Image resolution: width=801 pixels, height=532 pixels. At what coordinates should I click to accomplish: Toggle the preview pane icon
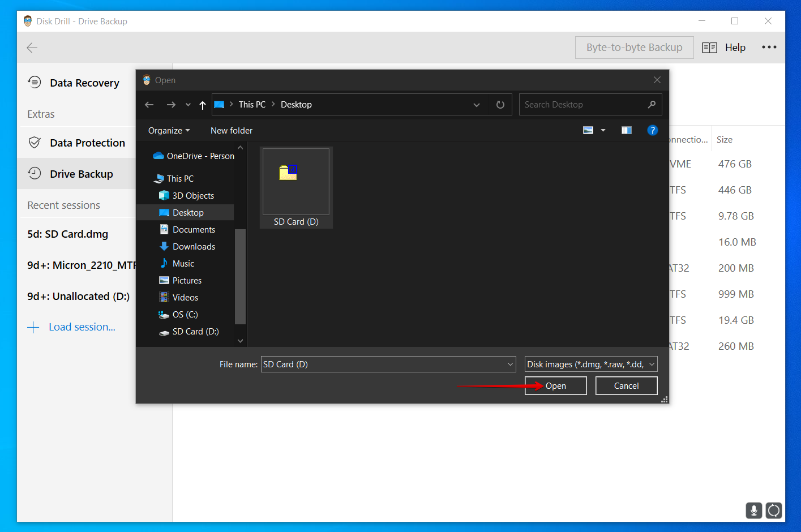point(627,131)
